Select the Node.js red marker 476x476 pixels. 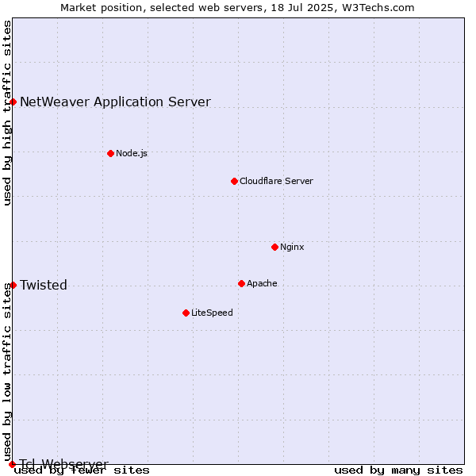111,154
